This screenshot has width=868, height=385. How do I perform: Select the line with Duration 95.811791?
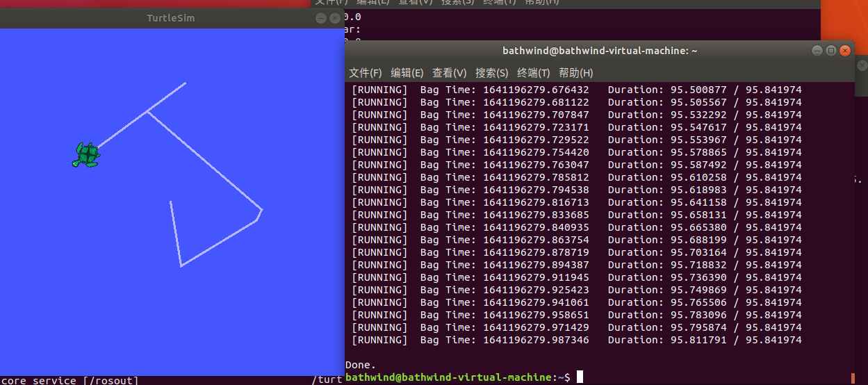pyautogui.click(x=576, y=340)
